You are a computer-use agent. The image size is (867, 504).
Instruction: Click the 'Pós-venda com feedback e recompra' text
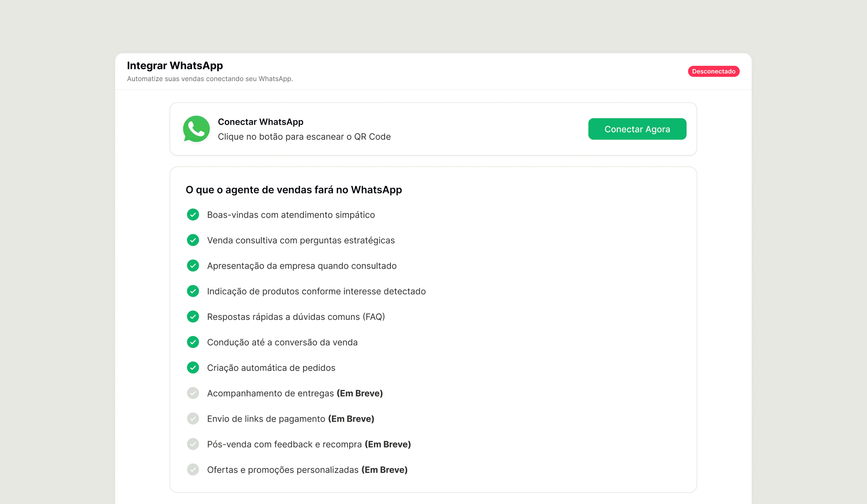coord(284,444)
